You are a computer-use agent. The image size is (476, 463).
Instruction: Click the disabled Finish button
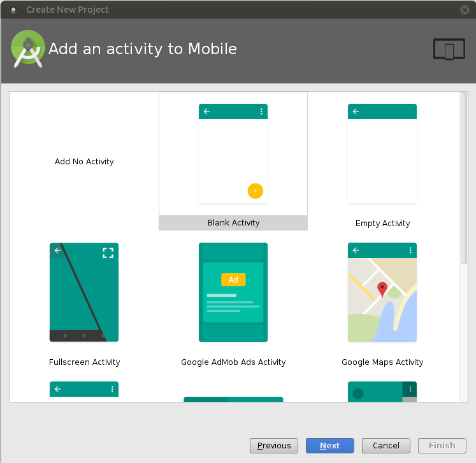coord(442,445)
